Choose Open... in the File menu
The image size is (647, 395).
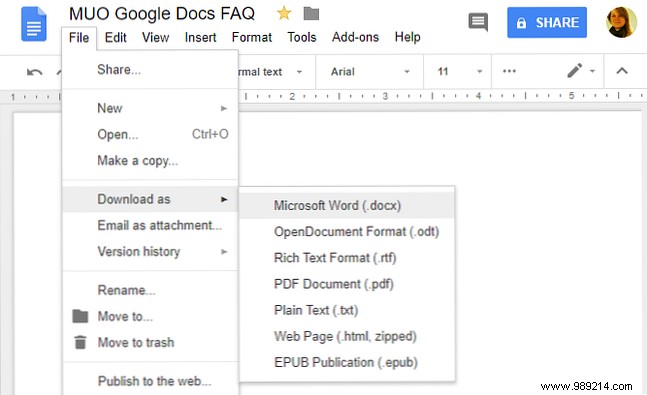tap(150, 134)
